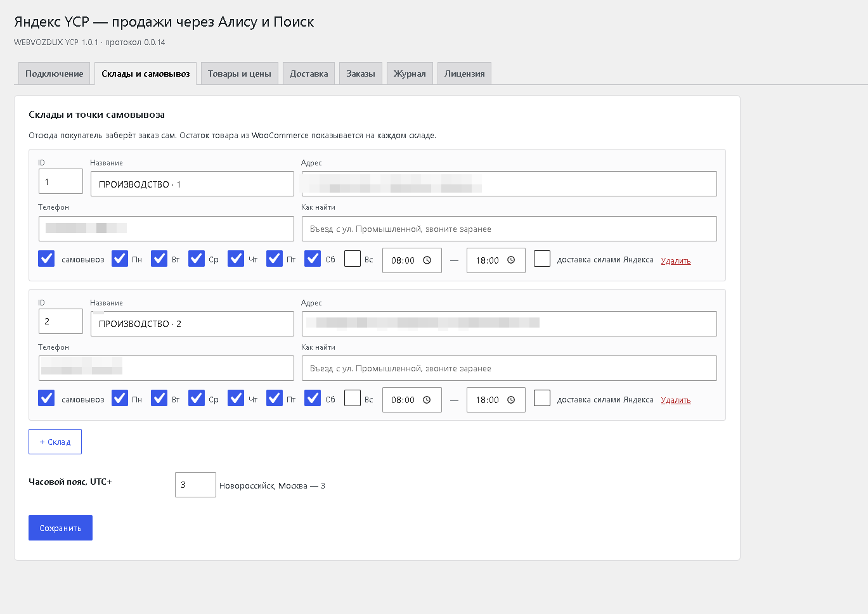Enable Вс for warehouse ПРОИЗВОДСТВО · 2
This screenshot has width=868, height=614.
[x=353, y=398]
